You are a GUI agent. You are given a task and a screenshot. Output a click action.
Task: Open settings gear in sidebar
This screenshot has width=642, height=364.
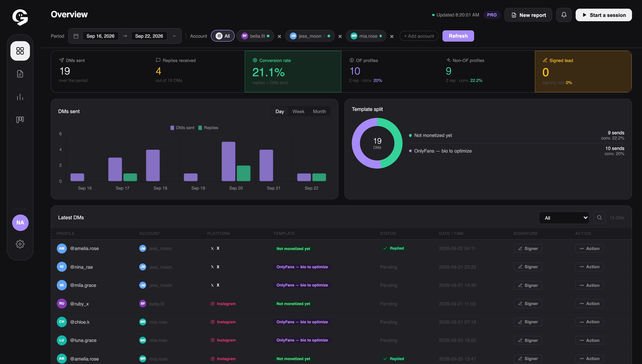coord(20,244)
